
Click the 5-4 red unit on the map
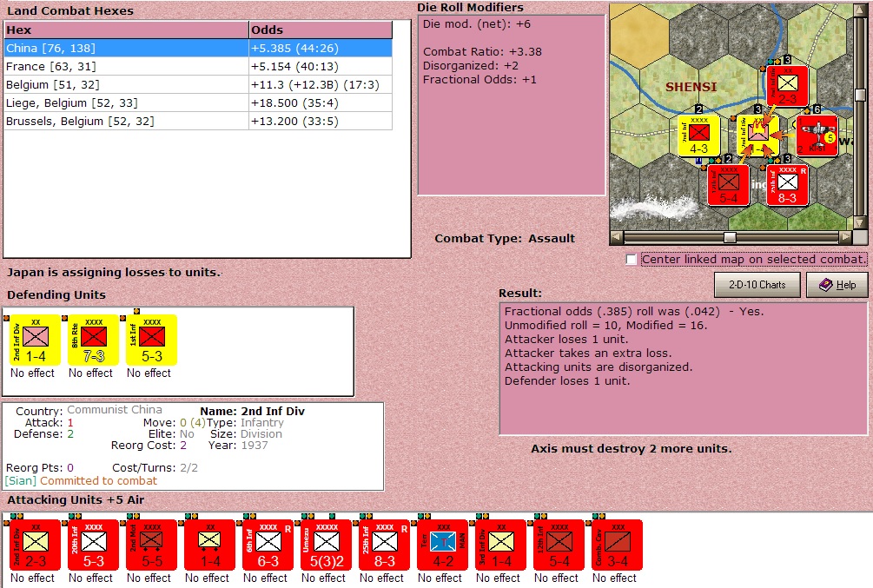[x=728, y=185]
